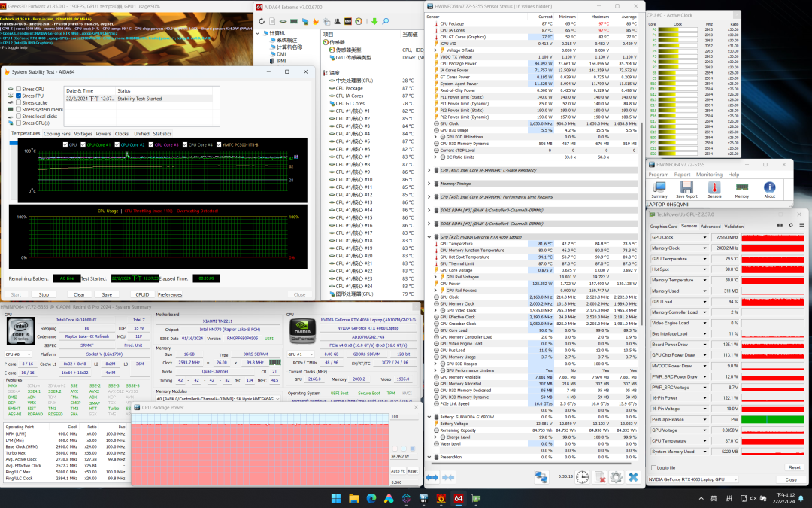The image size is (812, 508).
Task: Click the blue X close sensors icon
Action: pyautogui.click(x=633, y=477)
